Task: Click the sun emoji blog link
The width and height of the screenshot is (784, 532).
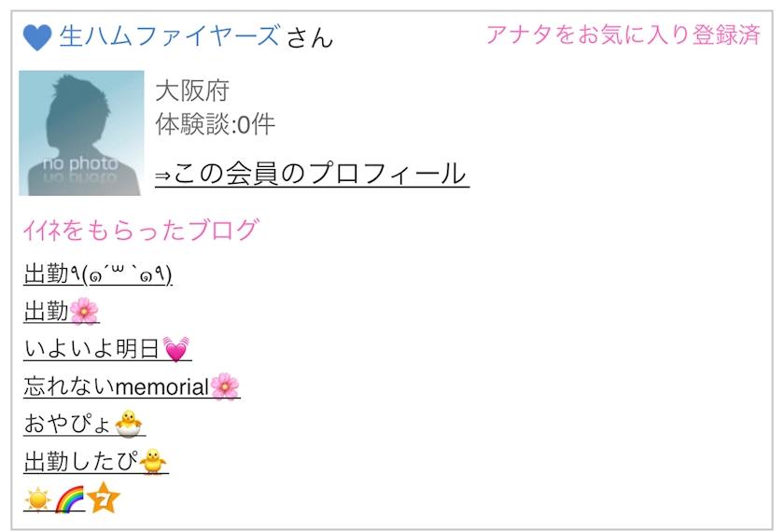Action: (x=37, y=499)
